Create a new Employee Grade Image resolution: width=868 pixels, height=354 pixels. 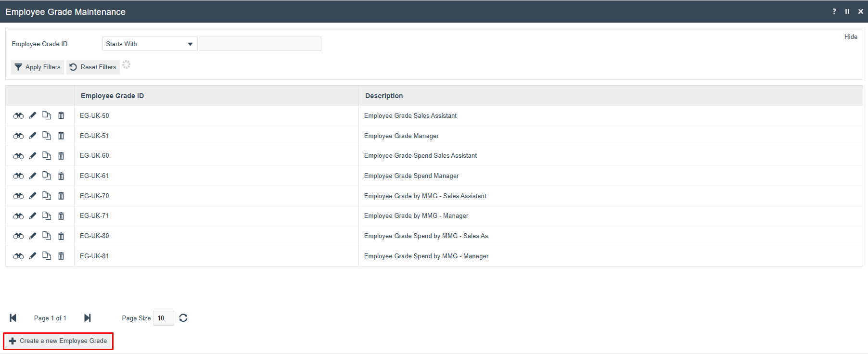click(58, 341)
